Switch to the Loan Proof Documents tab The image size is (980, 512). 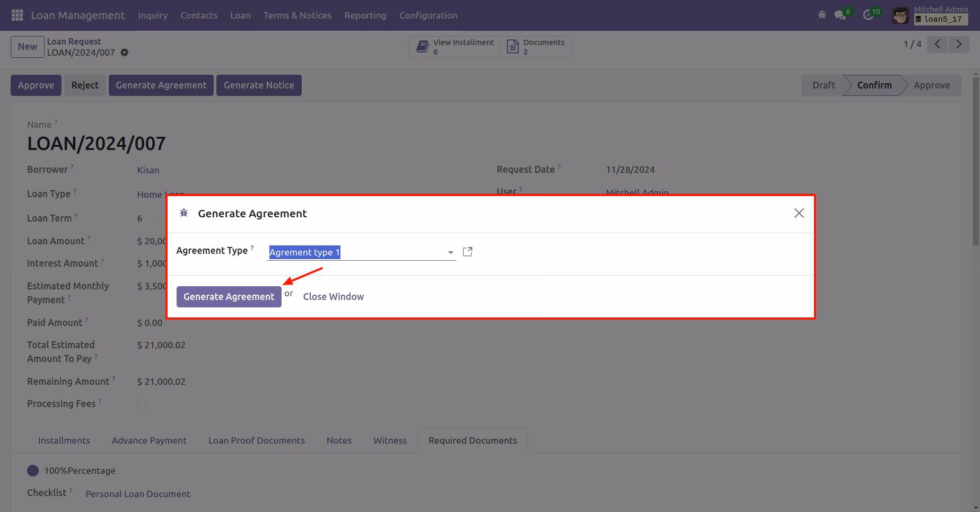click(x=257, y=440)
